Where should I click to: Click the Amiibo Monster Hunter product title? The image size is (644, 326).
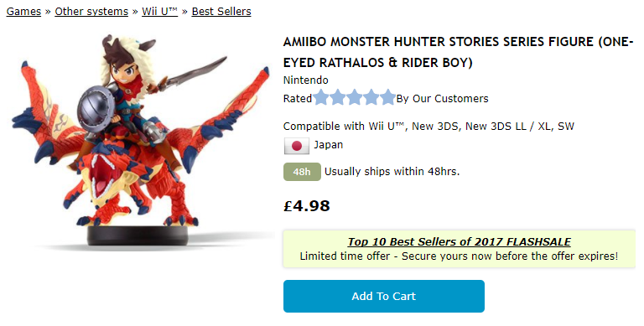pyautogui.click(x=459, y=52)
